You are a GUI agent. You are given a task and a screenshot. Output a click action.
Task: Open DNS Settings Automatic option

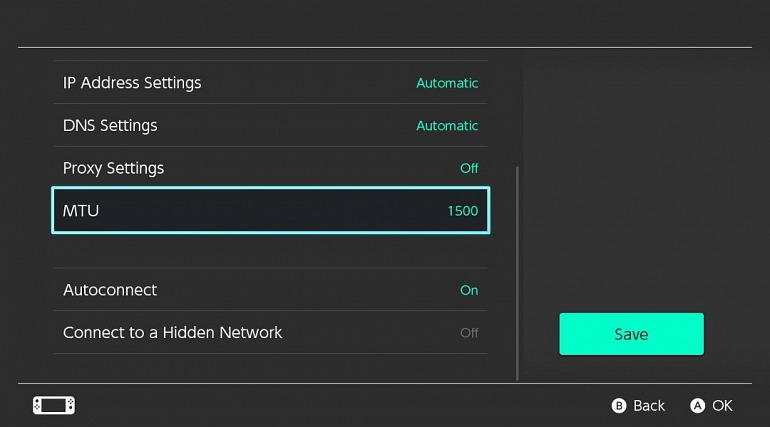click(x=447, y=126)
